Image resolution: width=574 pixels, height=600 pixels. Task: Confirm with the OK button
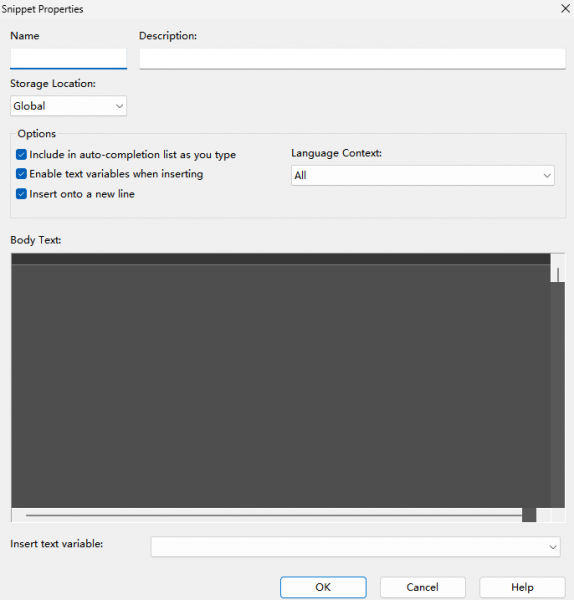pyautogui.click(x=323, y=587)
